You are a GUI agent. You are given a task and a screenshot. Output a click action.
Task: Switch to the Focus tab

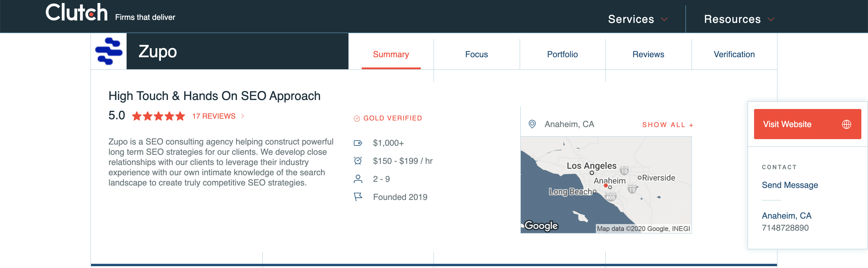click(476, 54)
